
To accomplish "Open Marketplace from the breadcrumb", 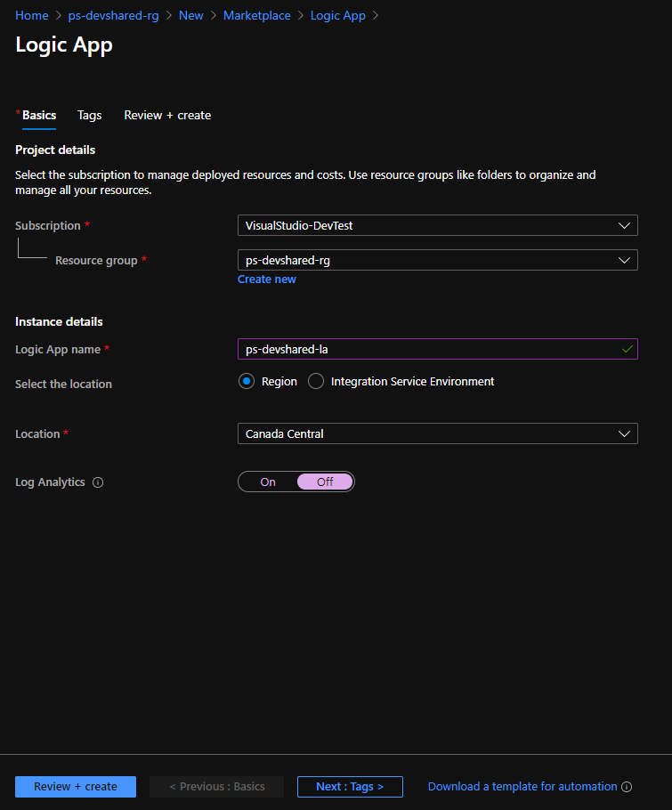I will click(x=256, y=15).
